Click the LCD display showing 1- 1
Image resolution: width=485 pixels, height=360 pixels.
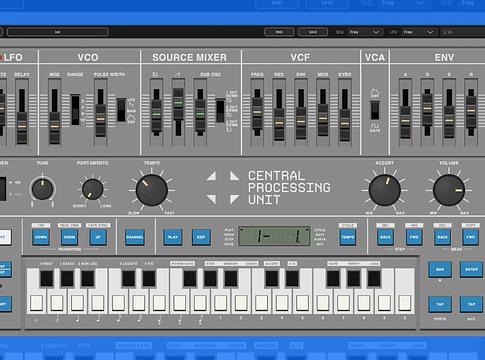pos(274,236)
